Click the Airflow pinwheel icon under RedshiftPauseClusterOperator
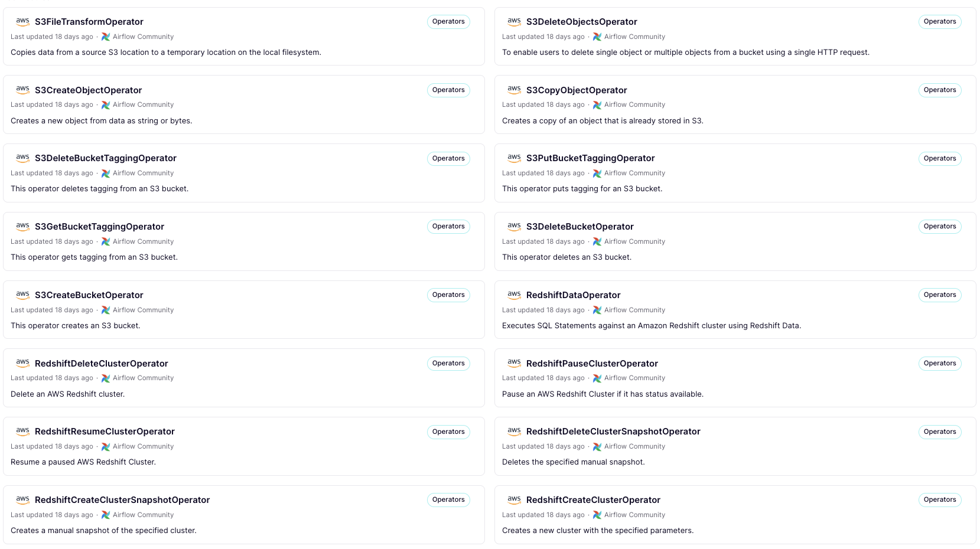 point(597,378)
